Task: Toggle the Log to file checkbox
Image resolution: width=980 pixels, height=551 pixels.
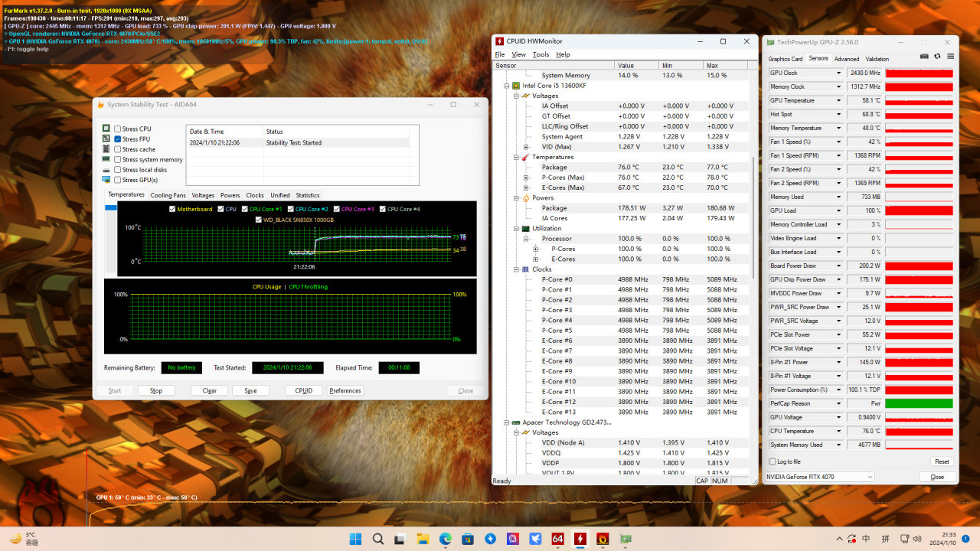Action: click(x=772, y=461)
